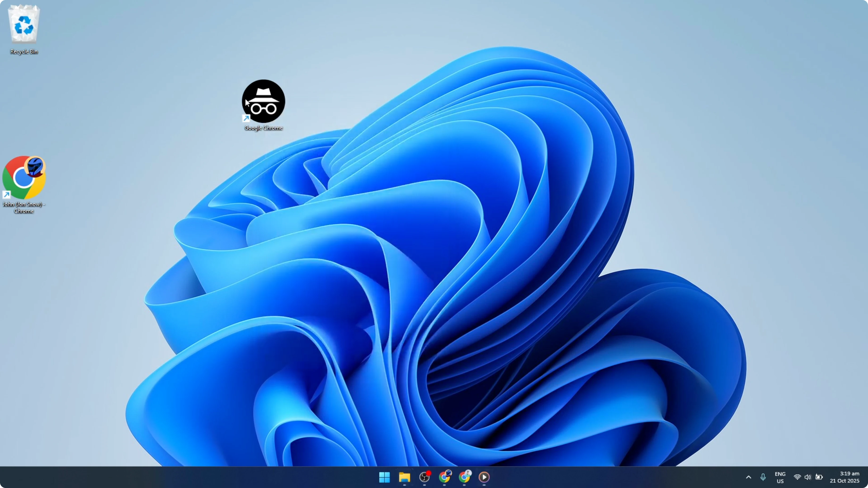Image resolution: width=868 pixels, height=488 pixels.
Task: Select the first Chrome window on the taskbar
Action: pyautogui.click(x=445, y=477)
